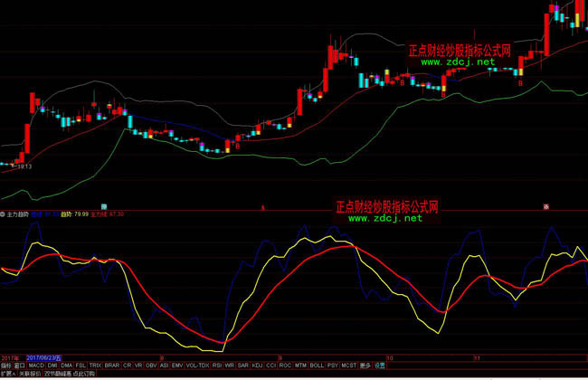Switch to the KDJ indicator tab

point(257,366)
